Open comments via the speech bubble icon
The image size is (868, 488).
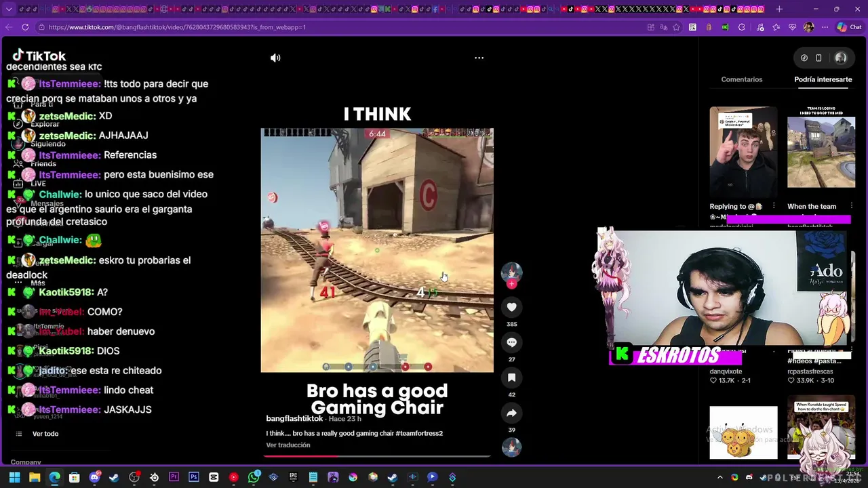pyautogui.click(x=512, y=342)
